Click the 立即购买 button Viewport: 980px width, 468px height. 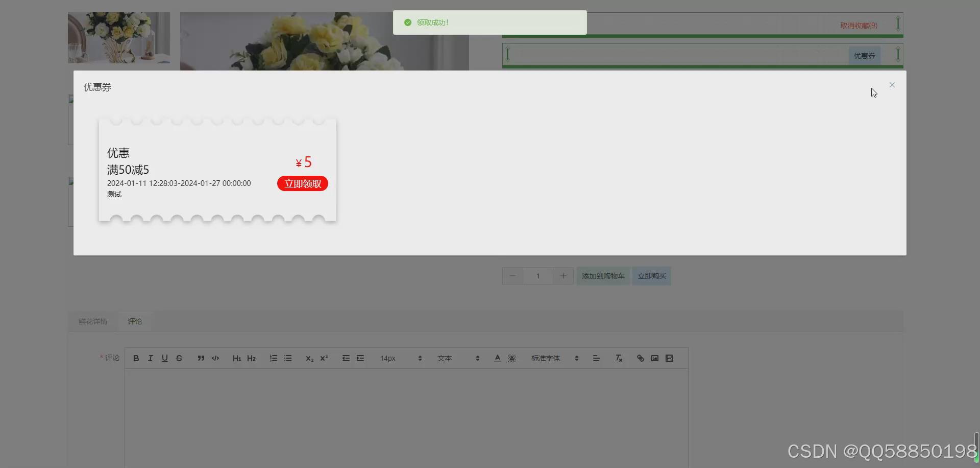coord(652,276)
